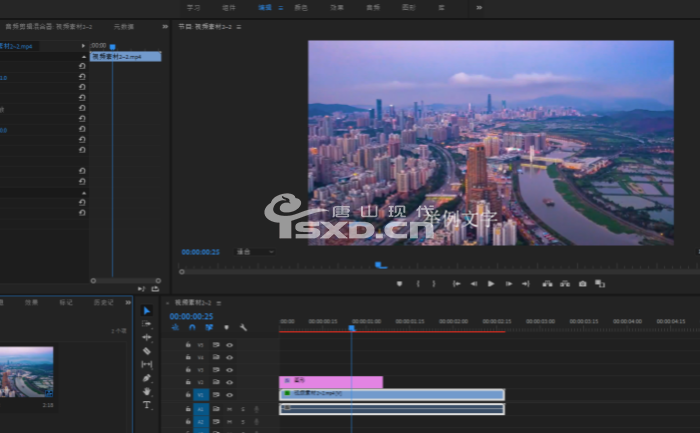Hide track V5 with eye icon
700x433 pixels.
(229, 345)
